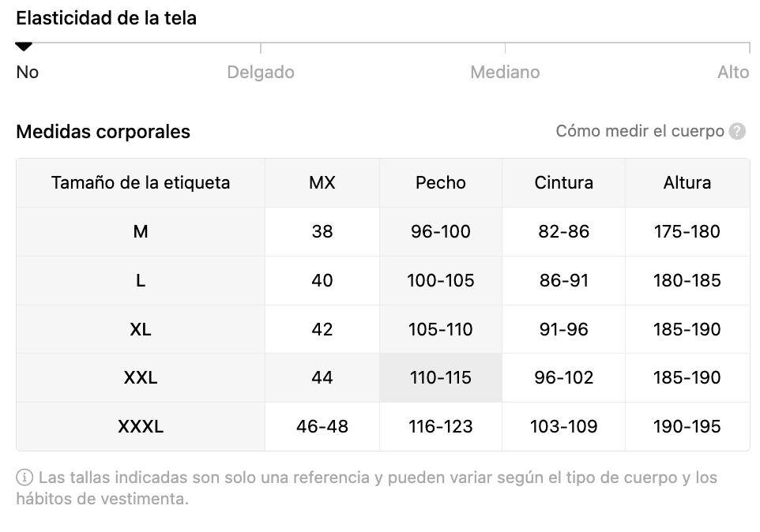Click the 'Altura' column header
The height and width of the screenshot is (532, 760).
[x=687, y=183]
